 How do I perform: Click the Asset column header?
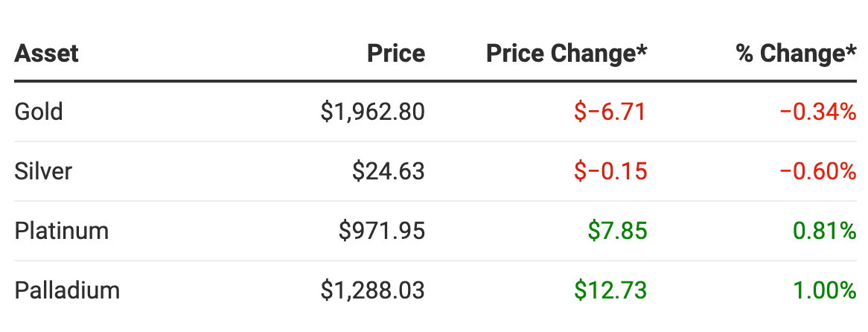pos(47,54)
